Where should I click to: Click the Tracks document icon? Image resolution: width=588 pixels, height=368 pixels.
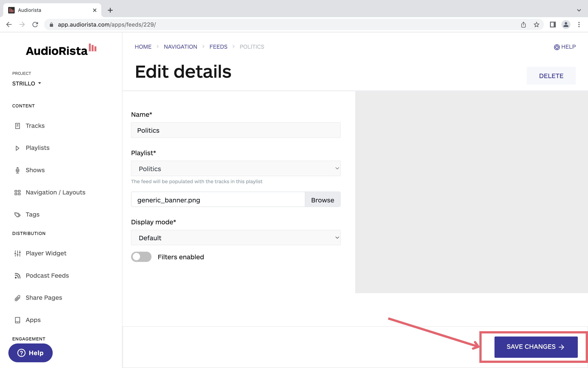(18, 126)
